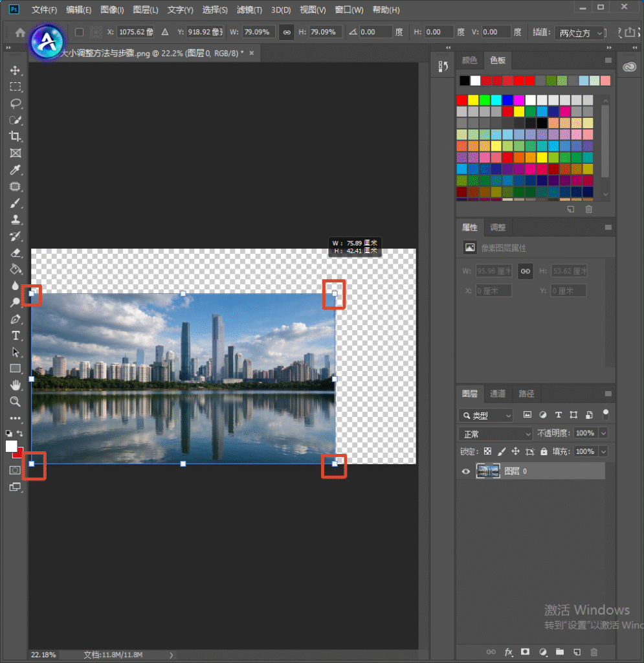
Task: Delete layer with the Layers trash icon
Action: point(594,652)
